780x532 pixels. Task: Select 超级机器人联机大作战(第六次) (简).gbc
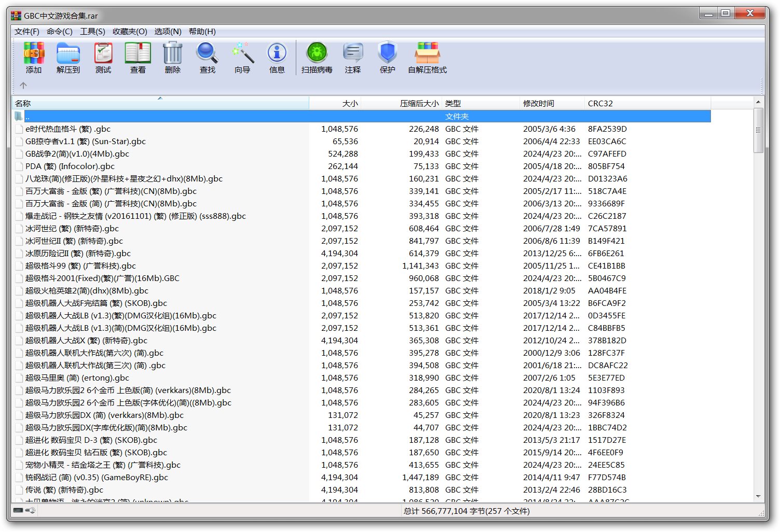click(x=94, y=353)
